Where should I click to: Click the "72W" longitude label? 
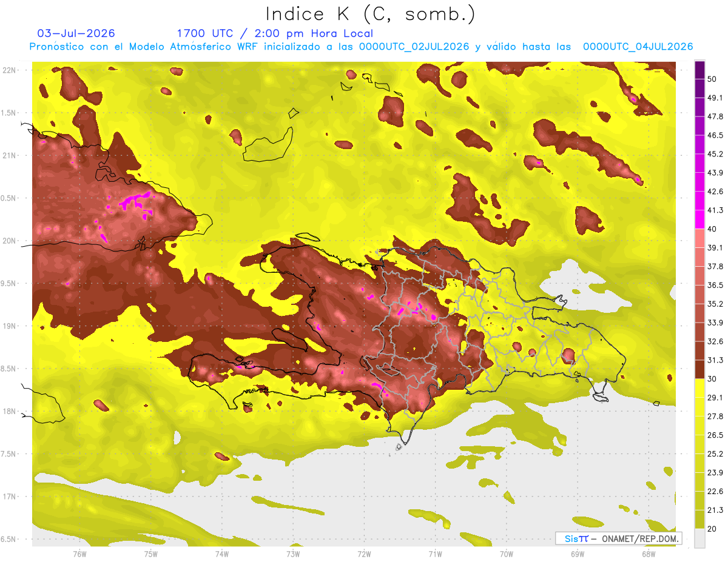point(364,554)
